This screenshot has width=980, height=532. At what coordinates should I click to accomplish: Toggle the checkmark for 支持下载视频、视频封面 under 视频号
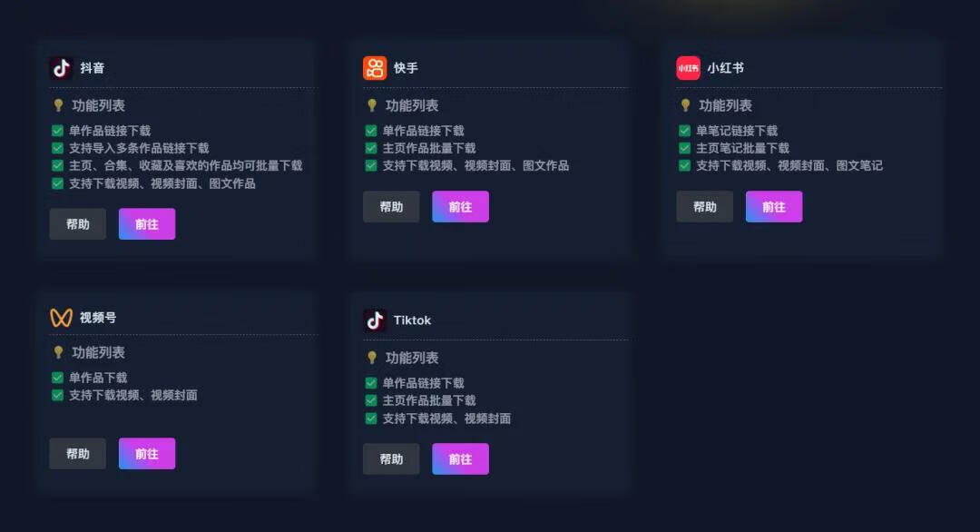tap(57, 396)
